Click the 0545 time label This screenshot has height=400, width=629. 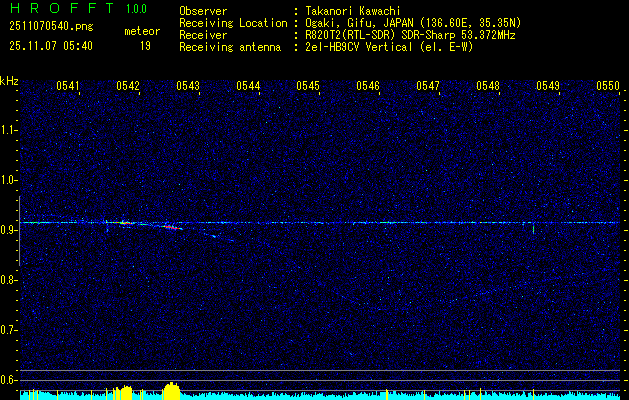pyautogui.click(x=308, y=87)
